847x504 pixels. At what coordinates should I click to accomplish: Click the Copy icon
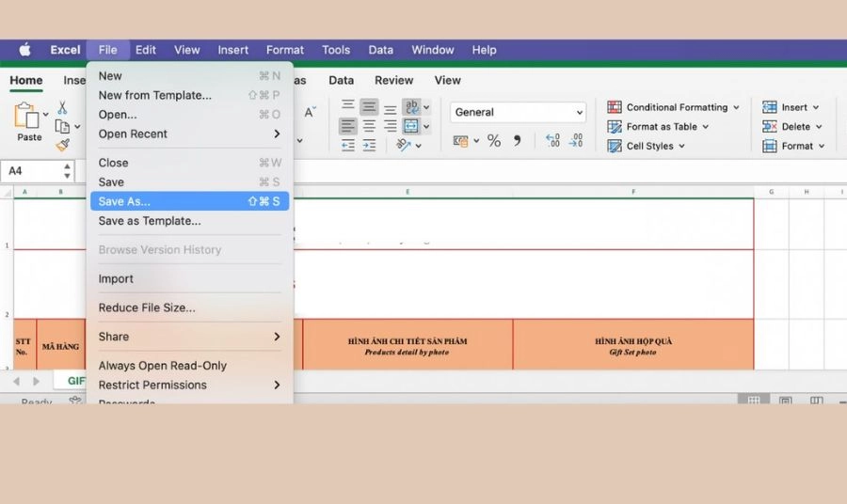point(62,126)
